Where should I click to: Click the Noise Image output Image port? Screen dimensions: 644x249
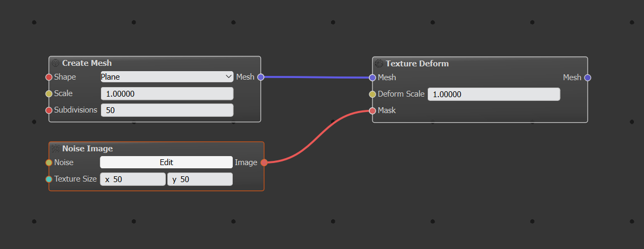264,162
